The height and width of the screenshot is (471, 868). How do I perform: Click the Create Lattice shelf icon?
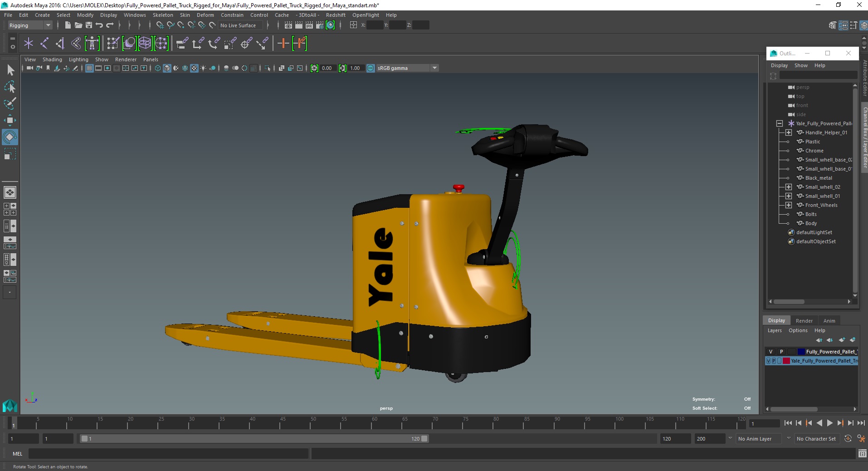145,44
